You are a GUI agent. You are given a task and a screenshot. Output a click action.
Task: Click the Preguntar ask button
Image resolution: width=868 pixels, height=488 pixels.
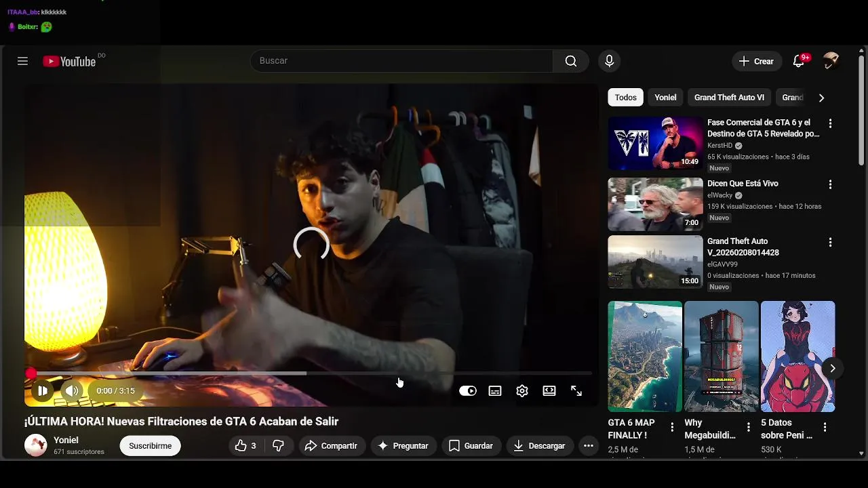coord(403,446)
